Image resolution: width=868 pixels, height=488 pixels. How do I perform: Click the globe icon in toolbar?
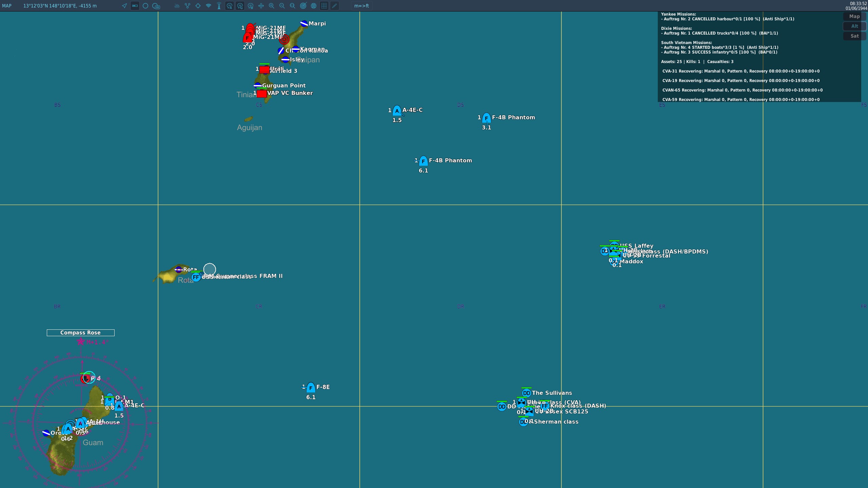pyautogui.click(x=314, y=6)
